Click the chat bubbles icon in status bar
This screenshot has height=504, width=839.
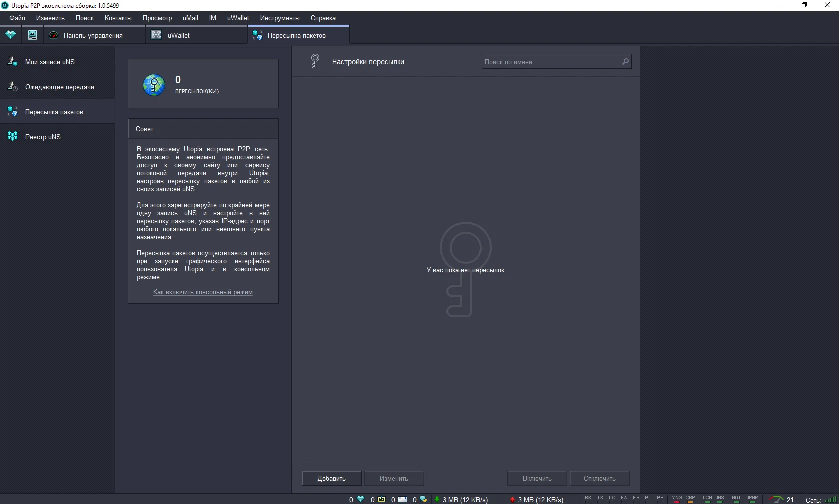[x=423, y=499]
